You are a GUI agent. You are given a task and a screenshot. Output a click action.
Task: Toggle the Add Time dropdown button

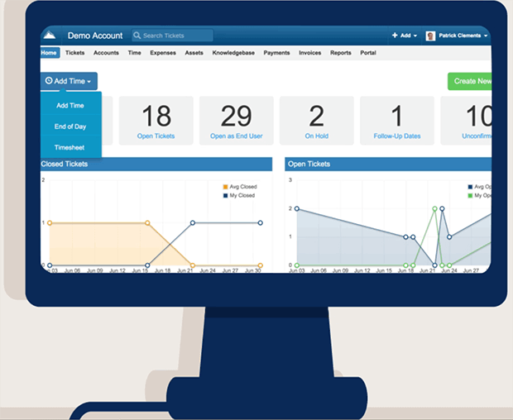pos(69,81)
